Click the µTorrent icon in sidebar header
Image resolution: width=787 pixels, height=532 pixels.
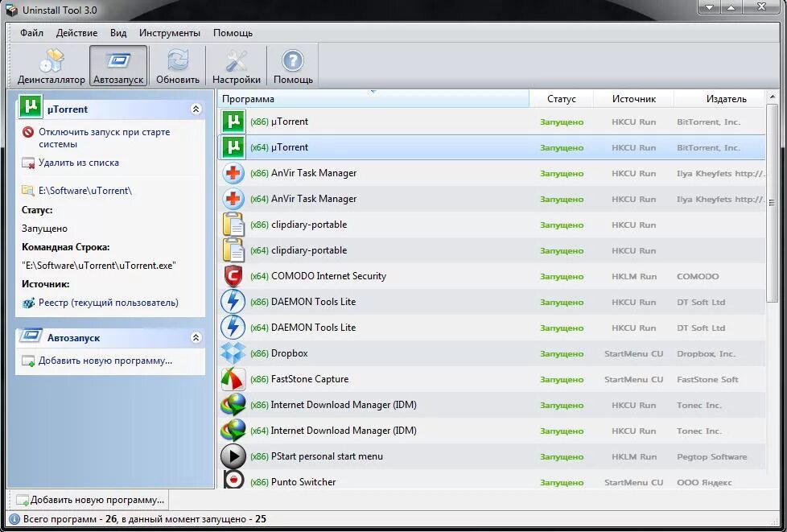point(30,107)
